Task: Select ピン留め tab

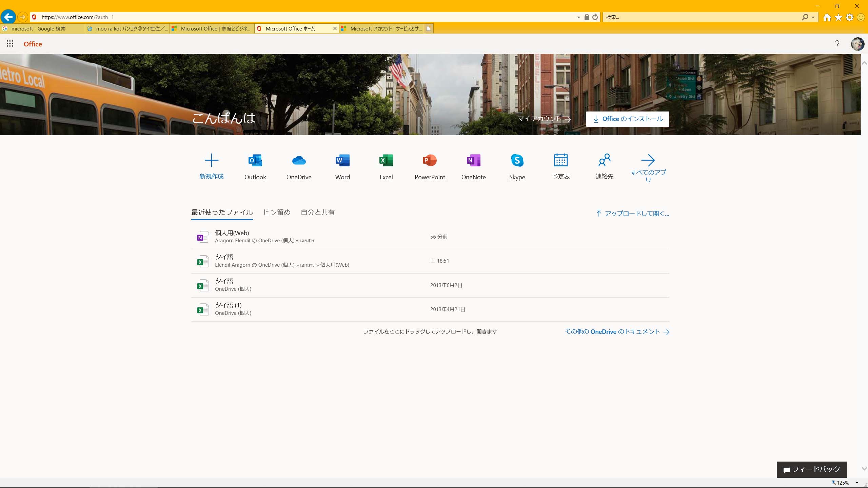Action: pos(277,212)
